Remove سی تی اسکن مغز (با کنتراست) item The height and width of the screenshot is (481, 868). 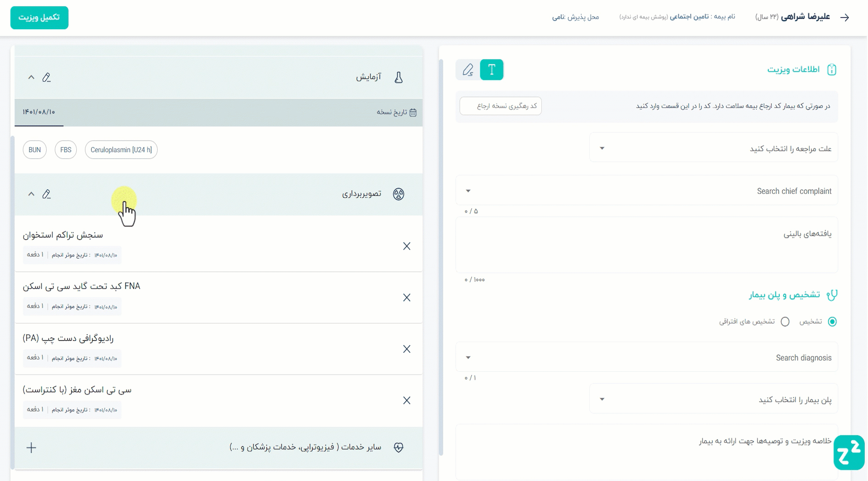(407, 401)
